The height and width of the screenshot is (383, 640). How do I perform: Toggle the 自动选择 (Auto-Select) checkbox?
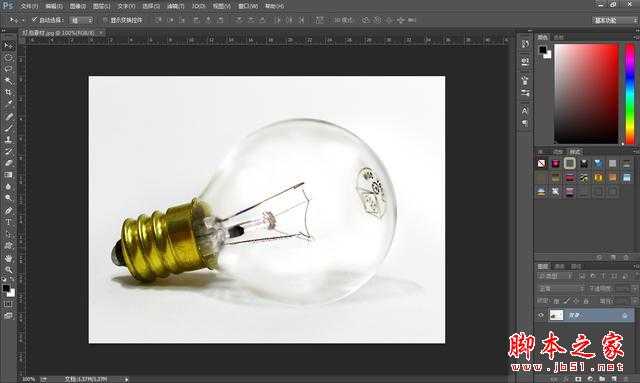[x=35, y=20]
